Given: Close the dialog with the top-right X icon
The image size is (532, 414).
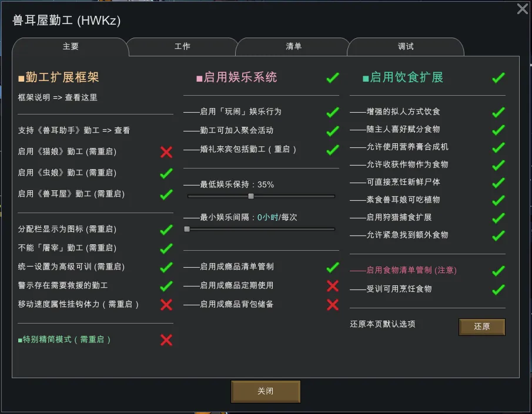Looking at the screenshot, I should pos(522,9).
